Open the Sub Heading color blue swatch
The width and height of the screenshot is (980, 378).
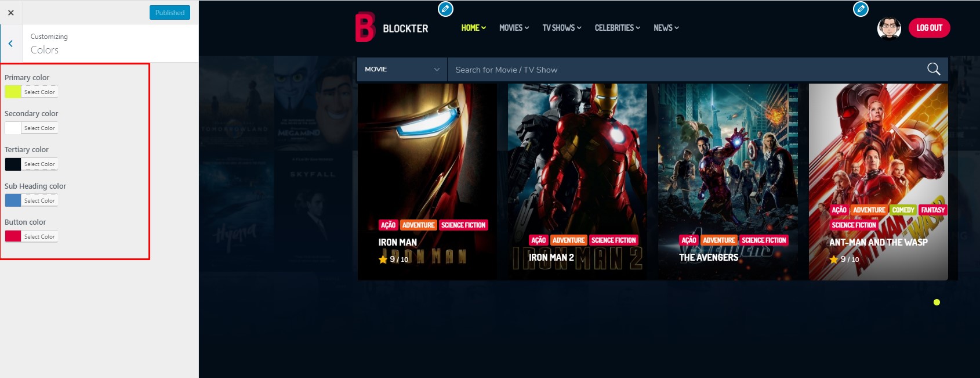13,200
